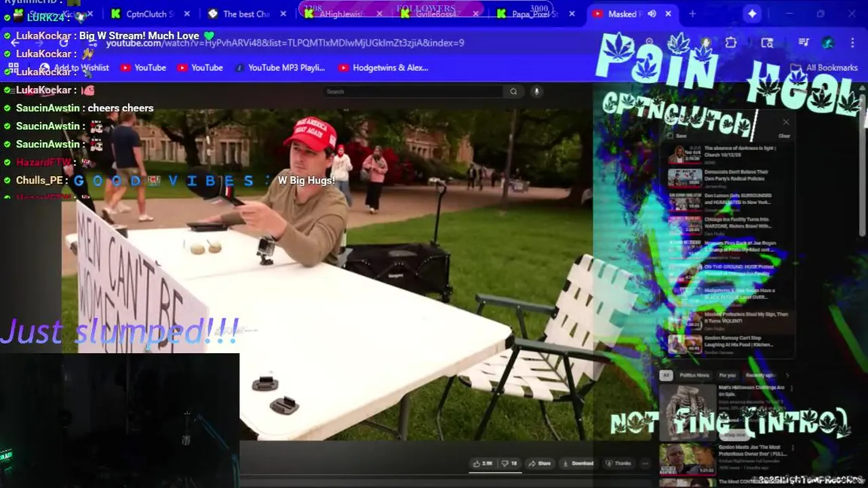
Task: Click the YouTube search field
Action: [414, 91]
